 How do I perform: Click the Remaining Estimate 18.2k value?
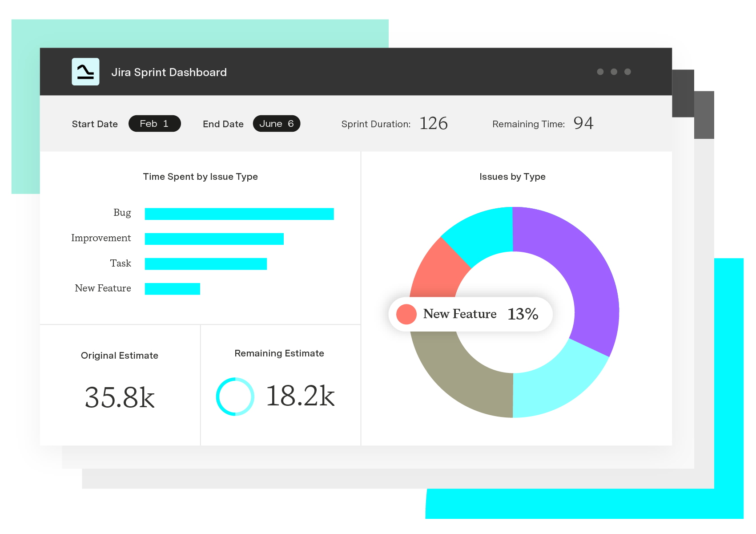click(x=300, y=396)
